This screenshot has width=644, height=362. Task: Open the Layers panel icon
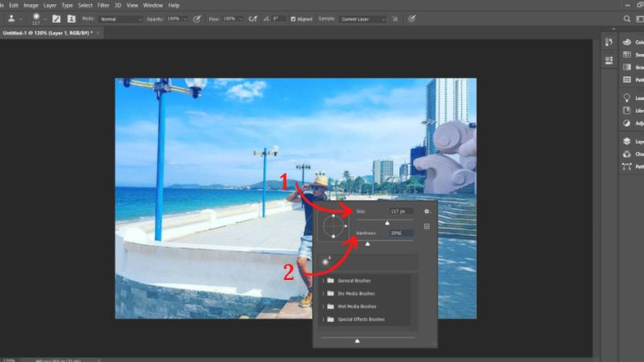click(x=627, y=141)
